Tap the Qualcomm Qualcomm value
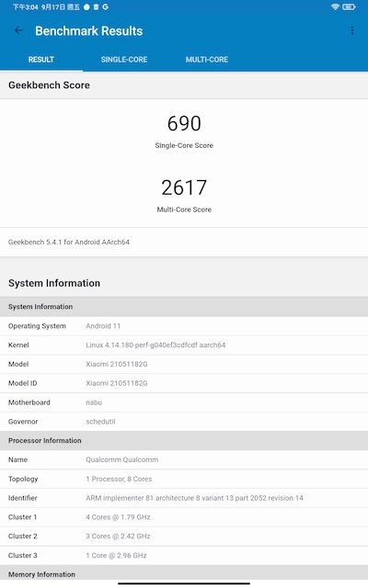The image size is (368, 588). point(122,459)
